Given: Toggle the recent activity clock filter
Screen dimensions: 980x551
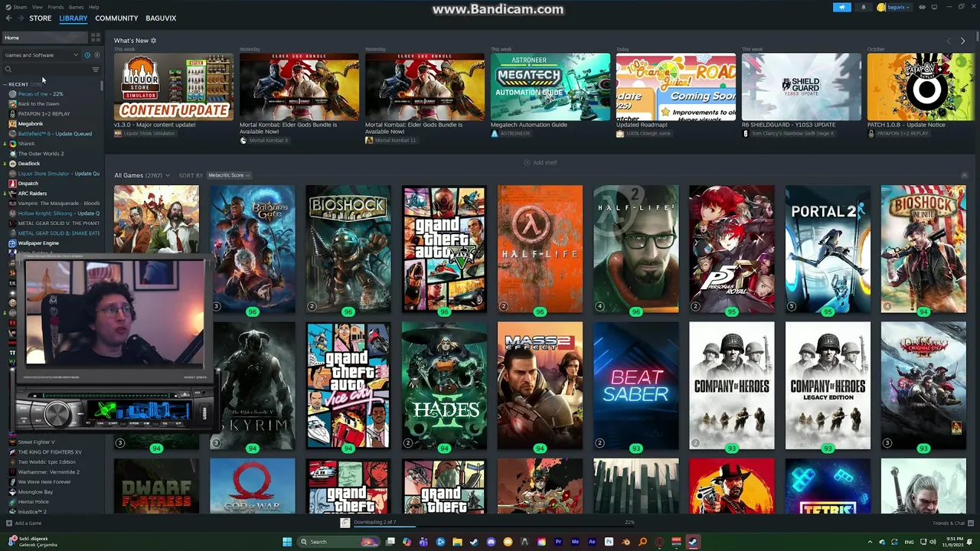Looking at the screenshot, I should tap(87, 55).
